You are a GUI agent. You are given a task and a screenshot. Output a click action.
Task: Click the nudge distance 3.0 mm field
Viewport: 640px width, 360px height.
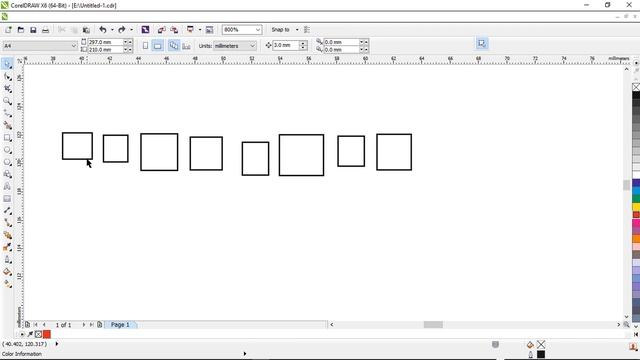coord(286,45)
